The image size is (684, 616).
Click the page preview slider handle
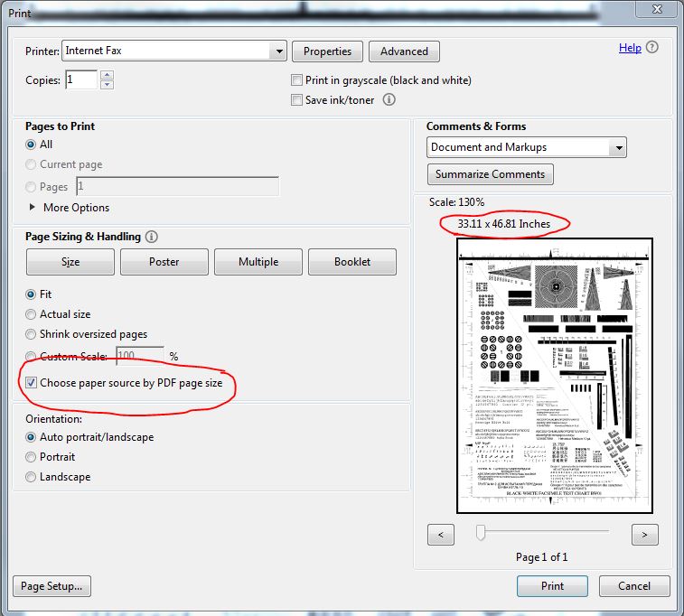click(481, 533)
